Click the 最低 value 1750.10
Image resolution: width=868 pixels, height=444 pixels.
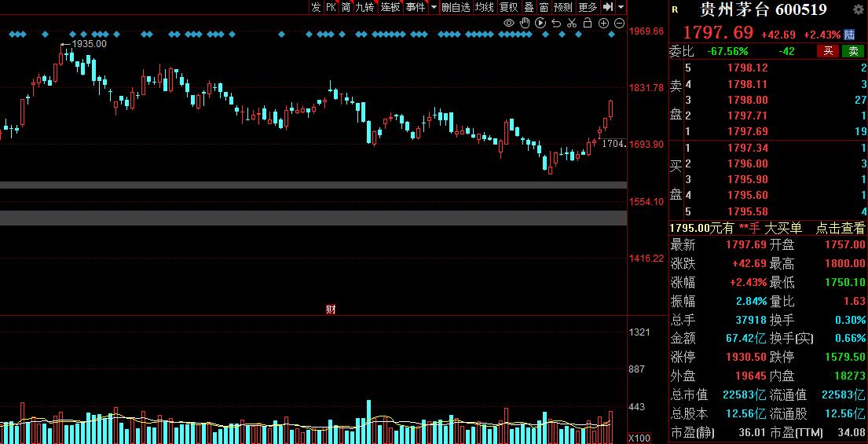coord(844,282)
